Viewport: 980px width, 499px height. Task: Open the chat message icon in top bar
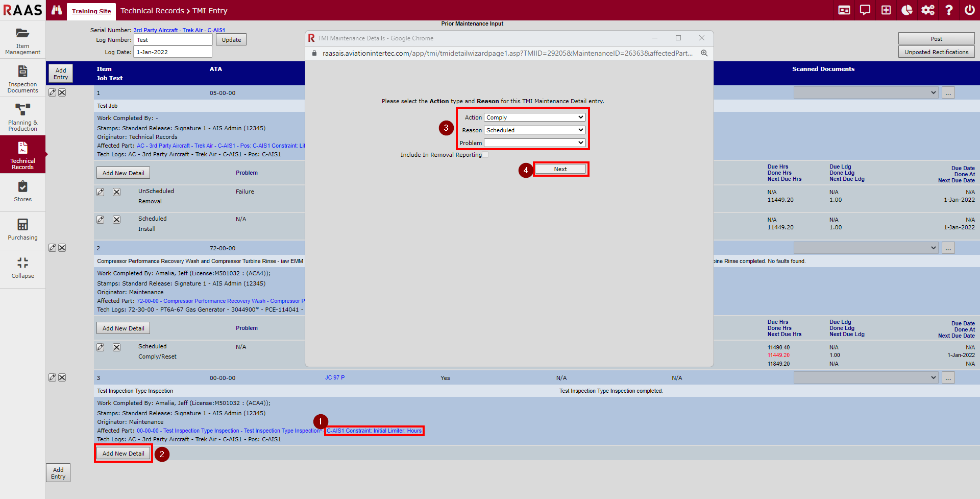[865, 10]
